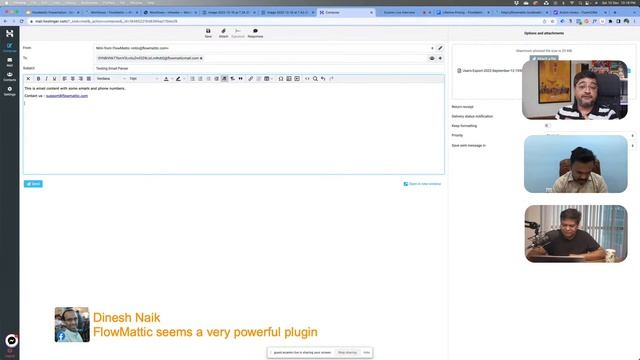Open Compose in the left sidebar

coord(9,47)
